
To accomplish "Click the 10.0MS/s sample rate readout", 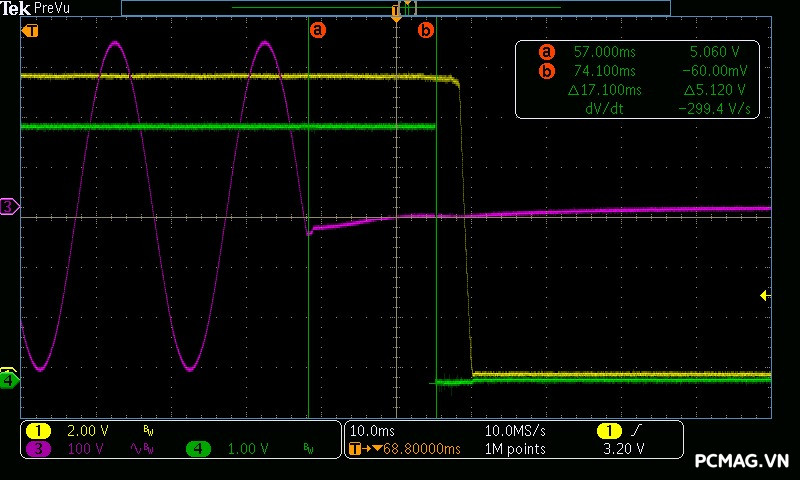I will pyautogui.click(x=515, y=430).
